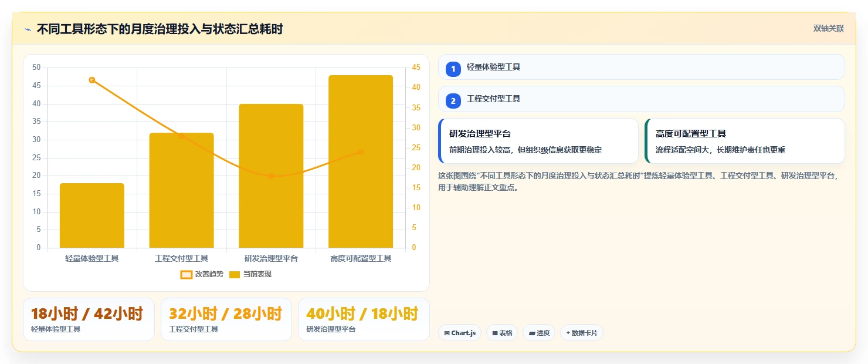This screenshot has height=364, width=868.
Task: Click the 18小时 / 42小时 stat card
Action: click(89, 319)
